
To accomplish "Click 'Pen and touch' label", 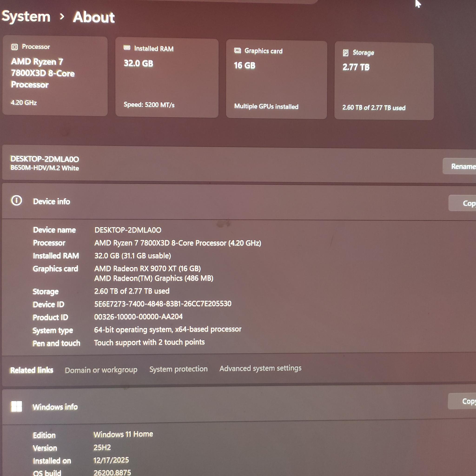I will tap(56, 343).
